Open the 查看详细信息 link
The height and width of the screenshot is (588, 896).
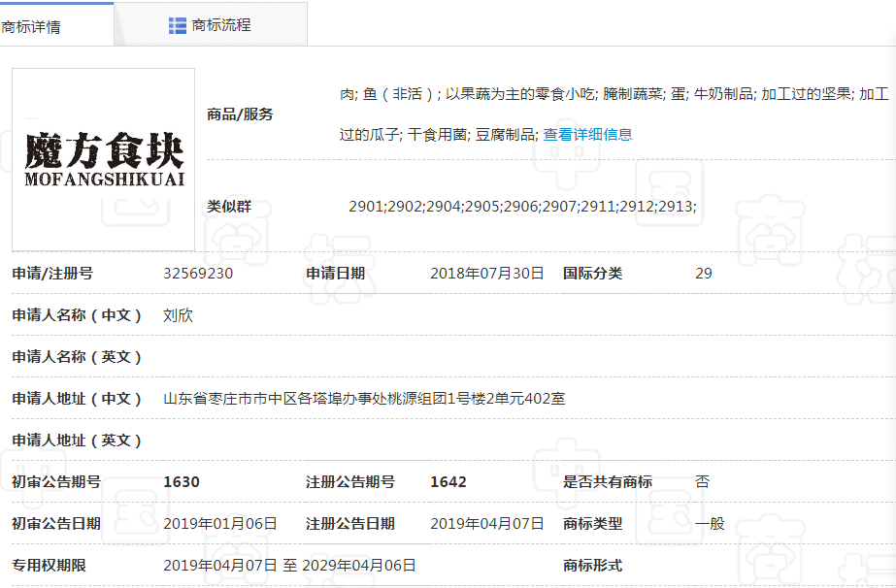pos(587,135)
